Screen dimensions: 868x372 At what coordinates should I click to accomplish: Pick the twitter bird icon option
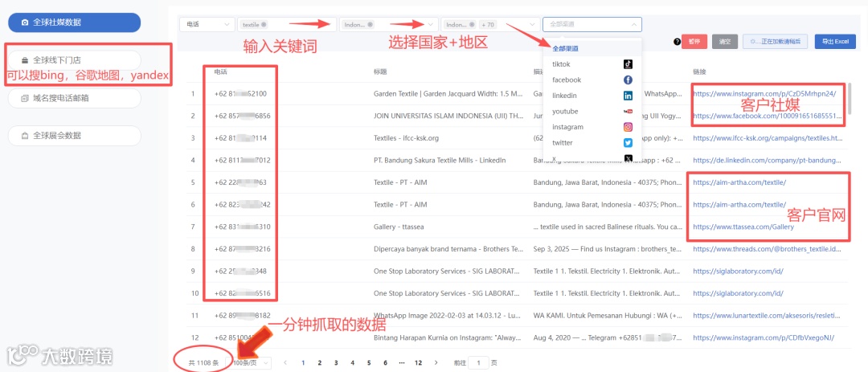click(x=628, y=143)
